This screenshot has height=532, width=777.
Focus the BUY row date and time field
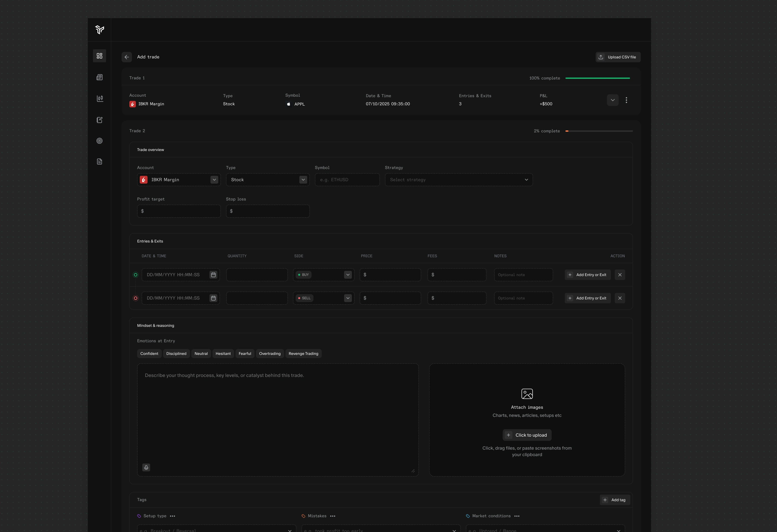tap(181, 275)
